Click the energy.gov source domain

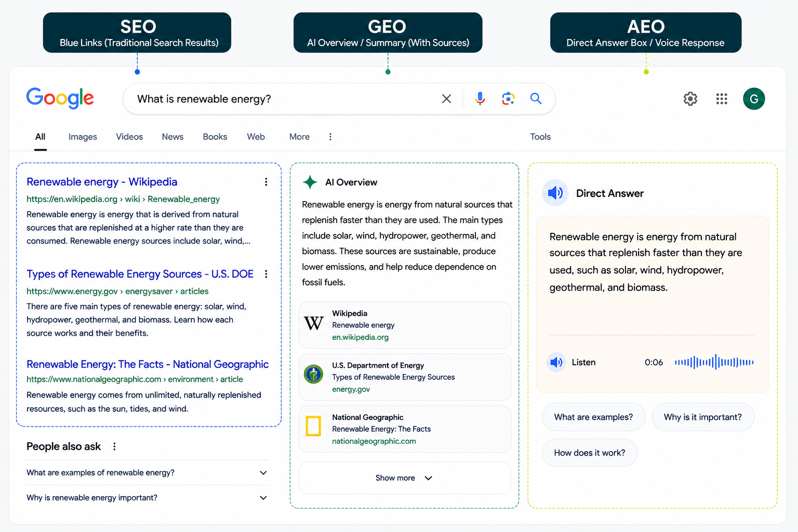[x=351, y=389]
